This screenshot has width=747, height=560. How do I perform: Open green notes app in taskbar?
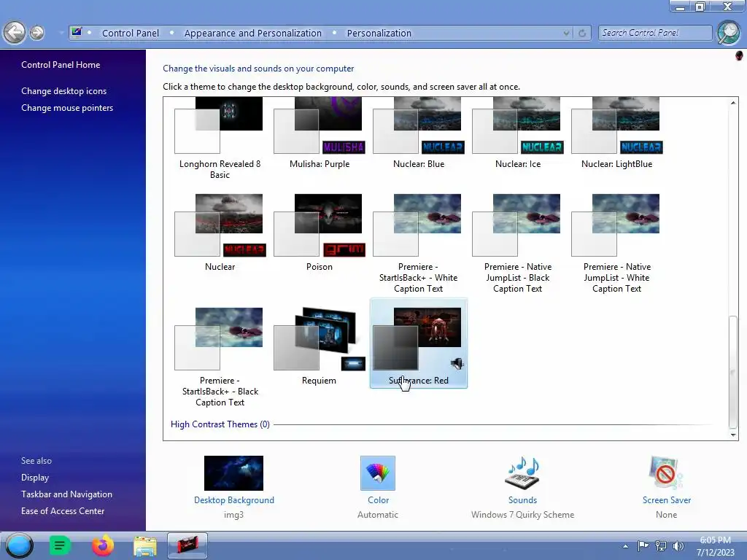pyautogui.click(x=60, y=545)
